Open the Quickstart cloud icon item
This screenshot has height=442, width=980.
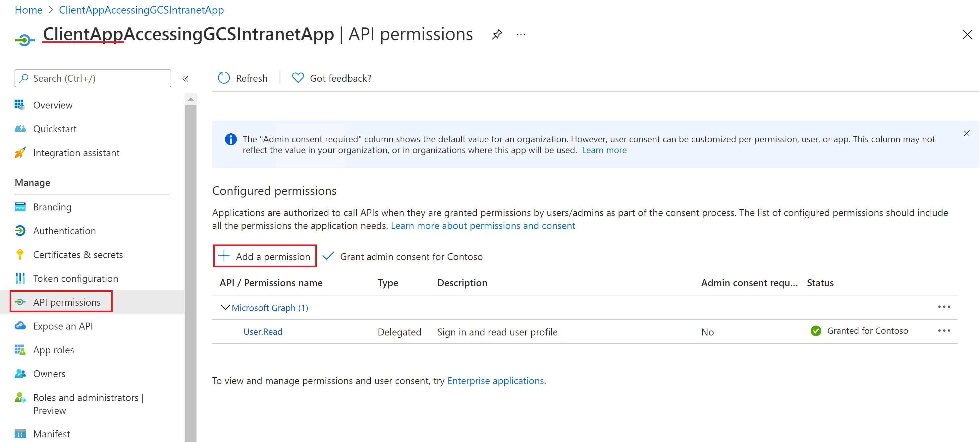tap(20, 129)
